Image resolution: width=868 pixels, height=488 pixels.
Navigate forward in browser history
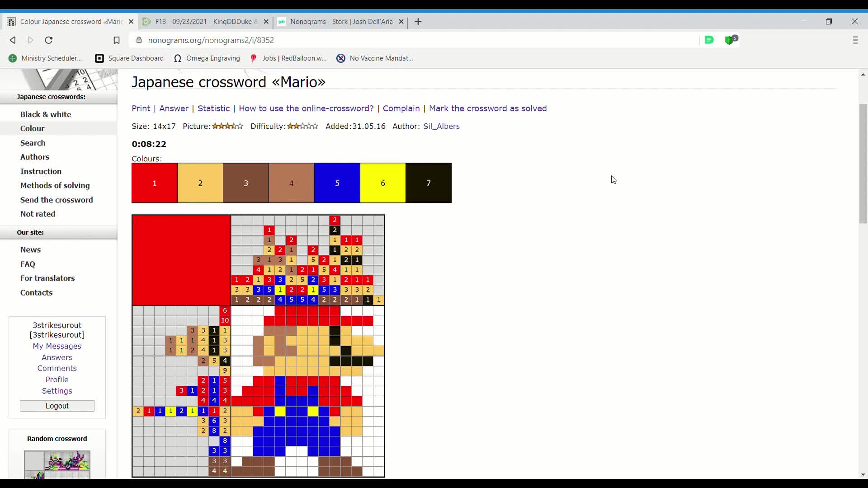(30, 40)
